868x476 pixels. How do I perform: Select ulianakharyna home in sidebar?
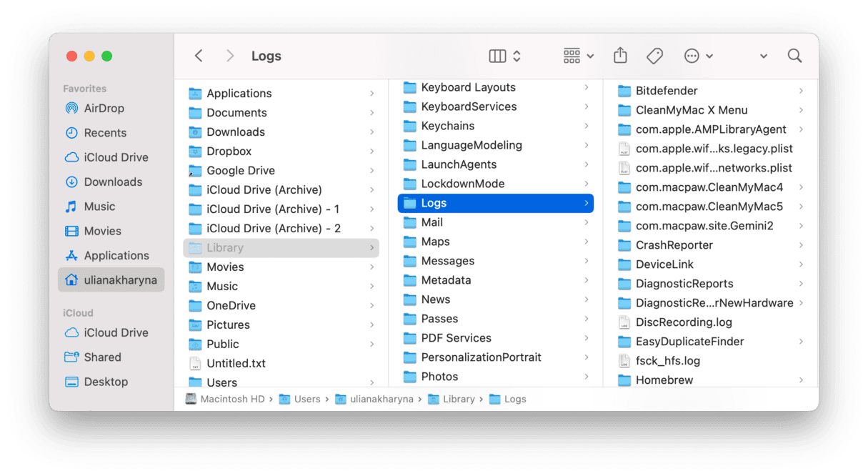coord(111,280)
